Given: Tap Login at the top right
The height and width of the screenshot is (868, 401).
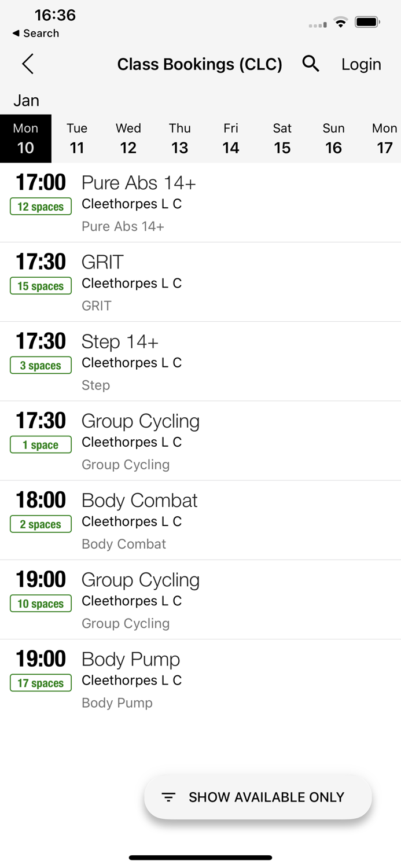Looking at the screenshot, I should coord(361,64).
